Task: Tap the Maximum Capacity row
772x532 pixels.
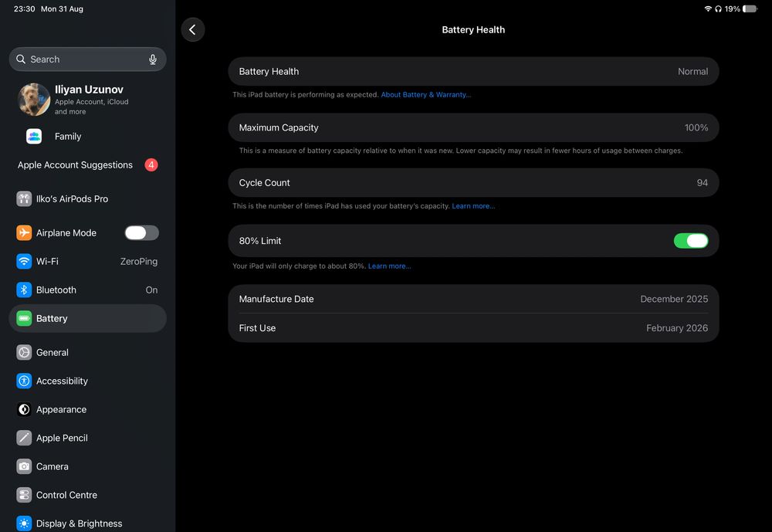Action: [473, 127]
